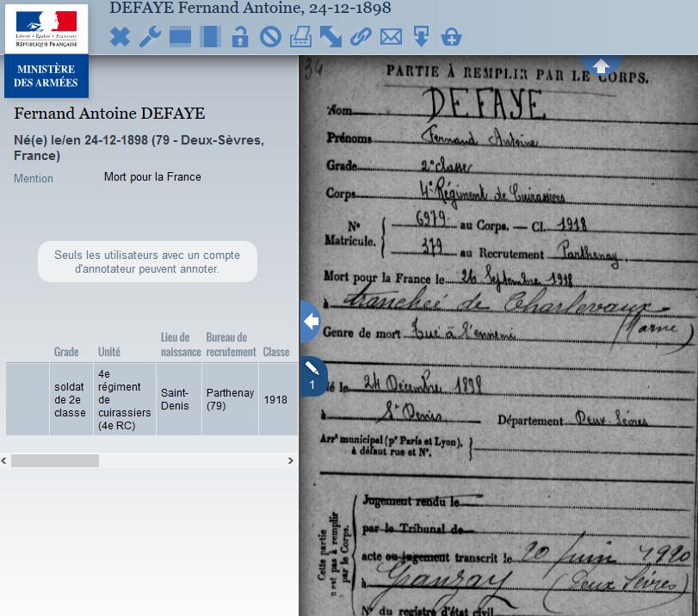
Task: Click the "MINISTÈRE DES ARMÉES" banner
Action: click(x=46, y=76)
